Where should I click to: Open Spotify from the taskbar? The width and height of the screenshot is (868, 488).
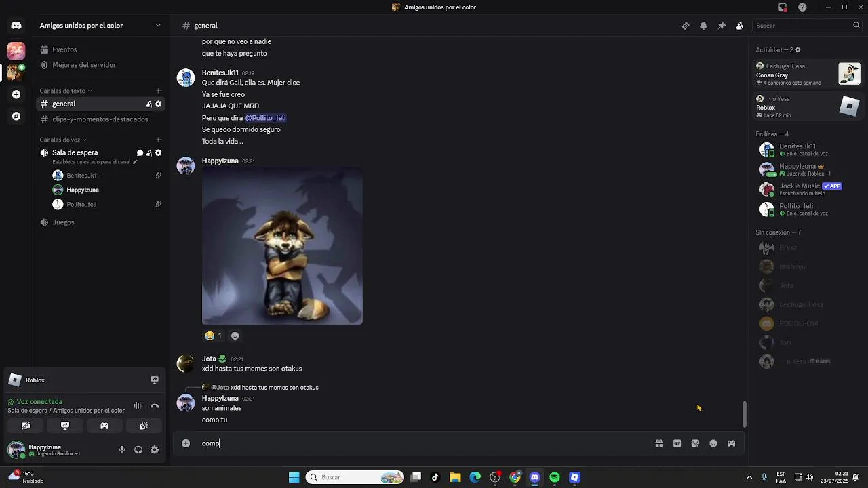pyautogui.click(x=555, y=477)
